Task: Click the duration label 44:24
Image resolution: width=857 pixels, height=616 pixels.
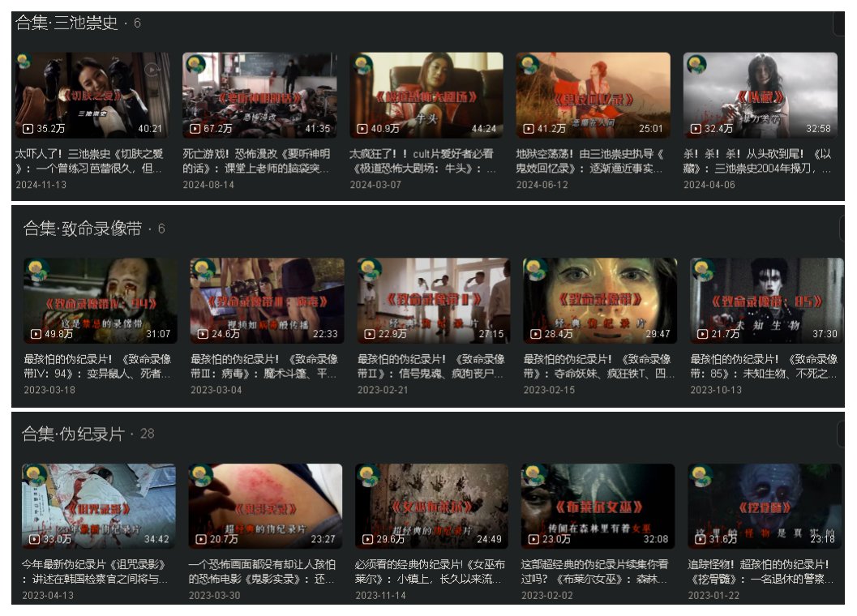Action: [484, 129]
